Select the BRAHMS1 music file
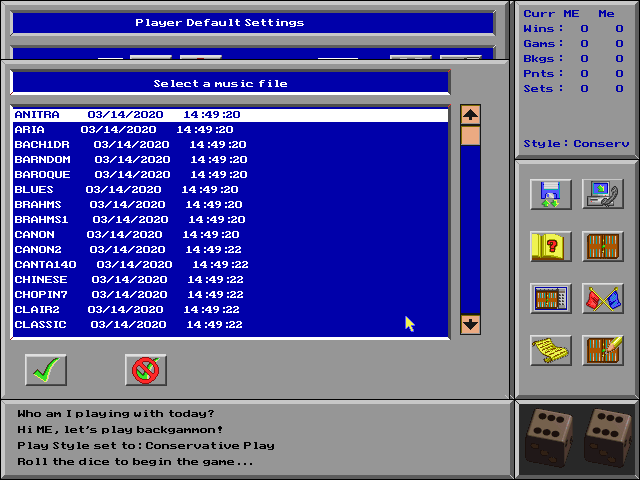This screenshot has width=640, height=480. point(231,220)
